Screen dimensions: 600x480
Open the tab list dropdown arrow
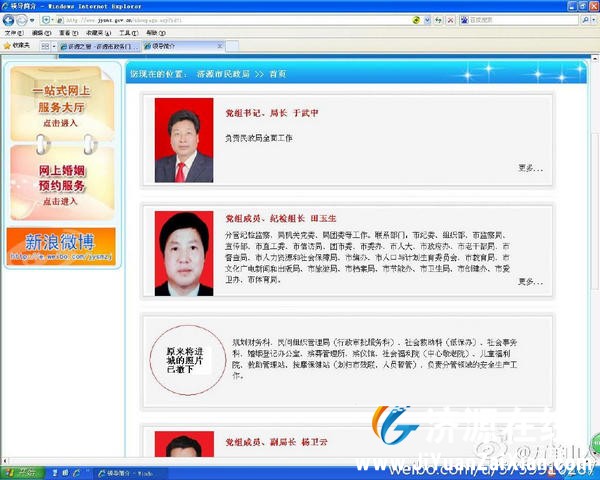(54, 46)
